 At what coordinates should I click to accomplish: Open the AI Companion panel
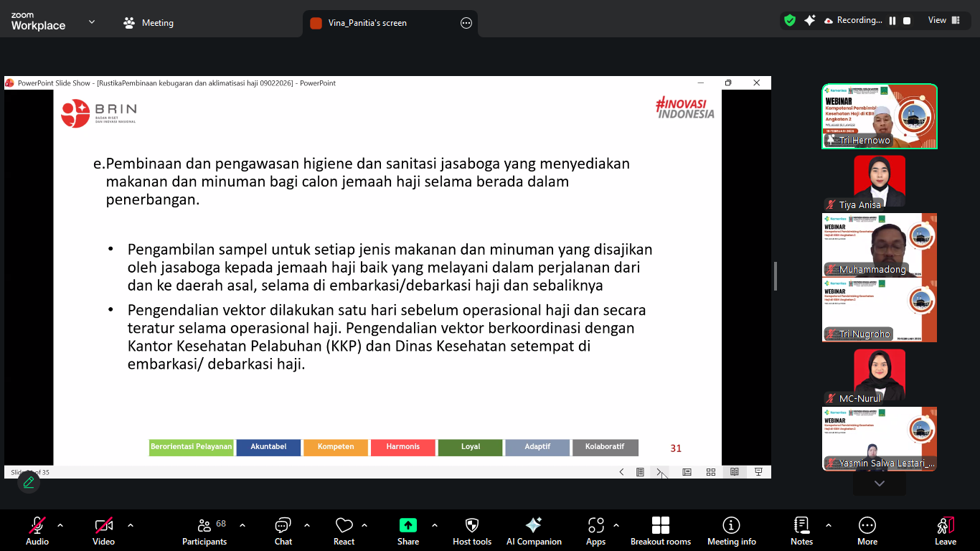pos(534,531)
